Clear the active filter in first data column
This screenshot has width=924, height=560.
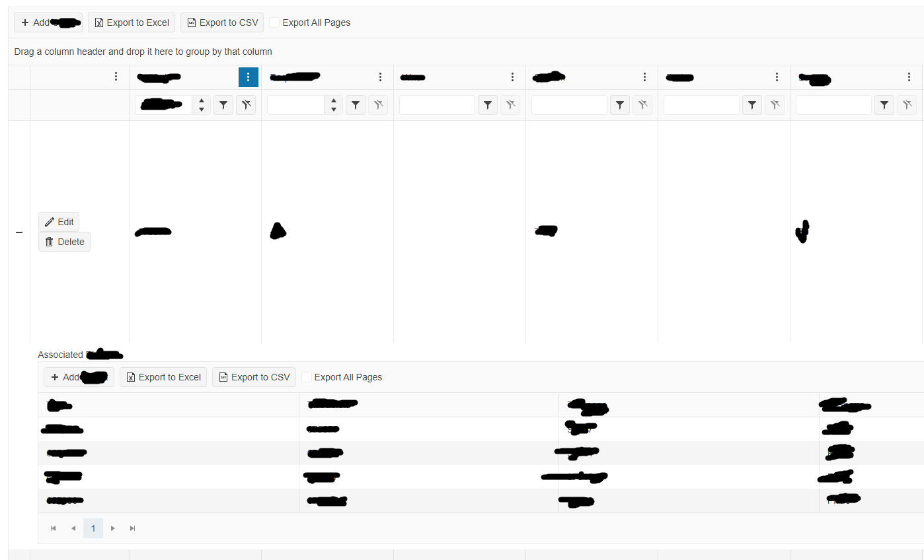246,105
